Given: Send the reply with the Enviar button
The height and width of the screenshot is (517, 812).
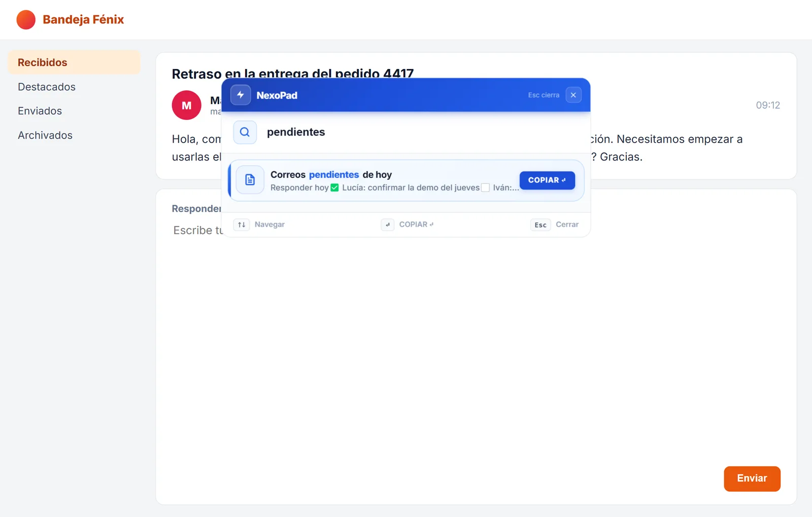Looking at the screenshot, I should tap(752, 478).
